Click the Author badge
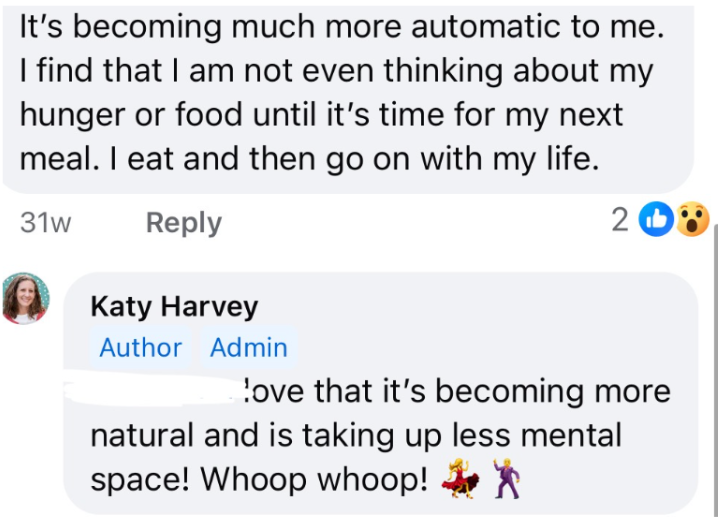This screenshot has width=718, height=524. coord(140,348)
